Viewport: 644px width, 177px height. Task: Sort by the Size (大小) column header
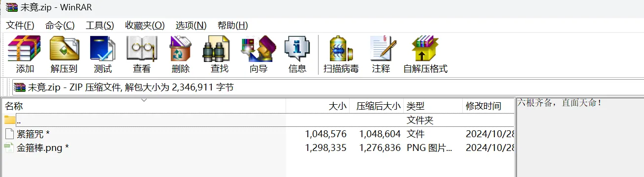(x=318, y=106)
